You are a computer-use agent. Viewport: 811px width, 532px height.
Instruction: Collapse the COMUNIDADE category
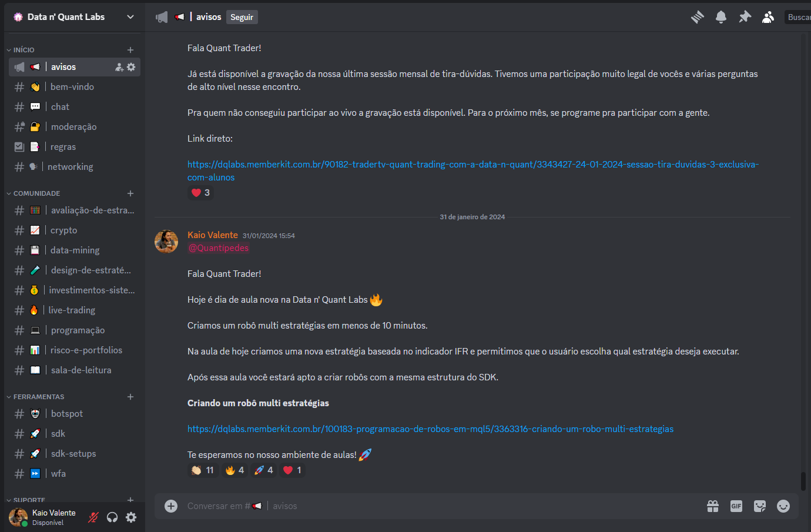(36, 193)
